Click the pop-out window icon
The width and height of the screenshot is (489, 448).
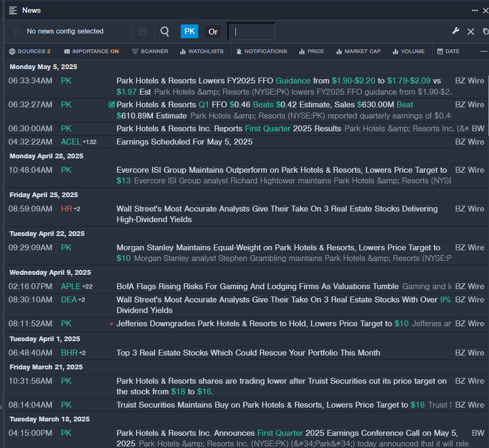pos(486,31)
